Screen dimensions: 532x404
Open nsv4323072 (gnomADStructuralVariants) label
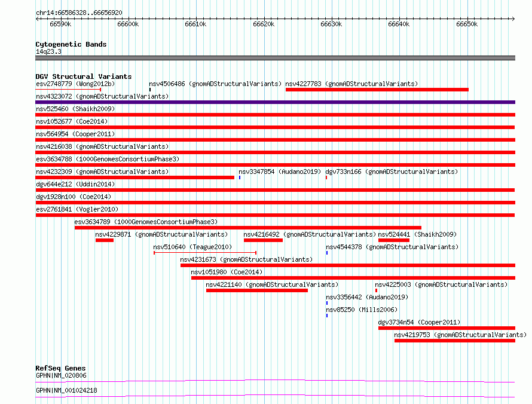coord(102,96)
